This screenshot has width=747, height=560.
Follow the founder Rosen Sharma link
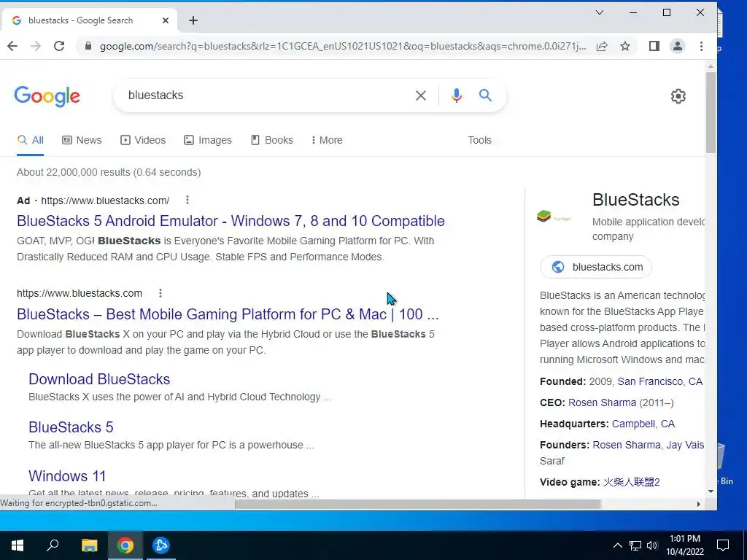click(x=626, y=445)
